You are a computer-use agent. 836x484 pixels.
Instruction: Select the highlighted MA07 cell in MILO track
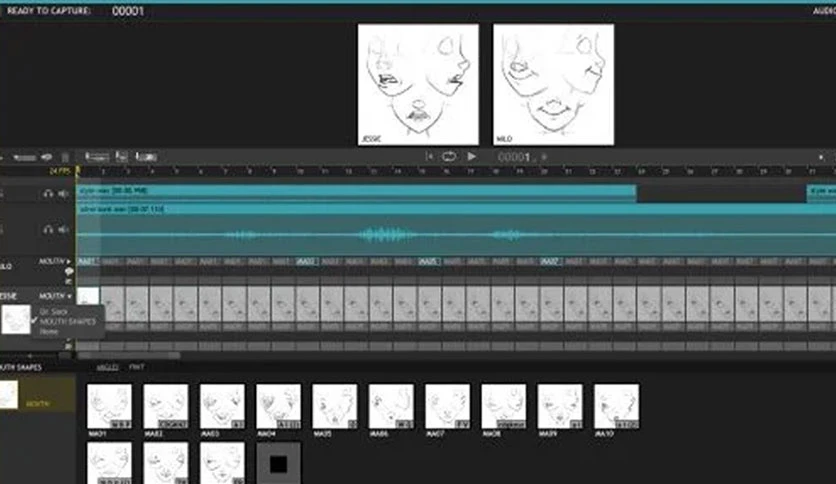point(550,262)
